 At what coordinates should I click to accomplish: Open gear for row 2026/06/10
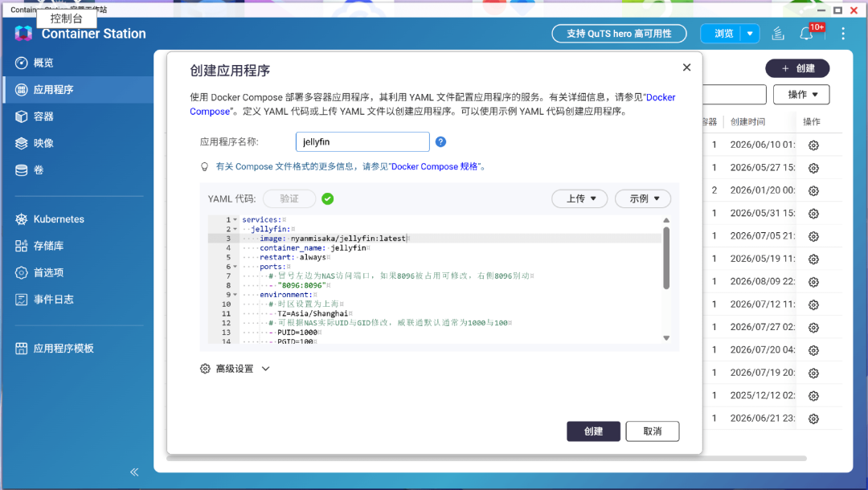pos(813,145)
